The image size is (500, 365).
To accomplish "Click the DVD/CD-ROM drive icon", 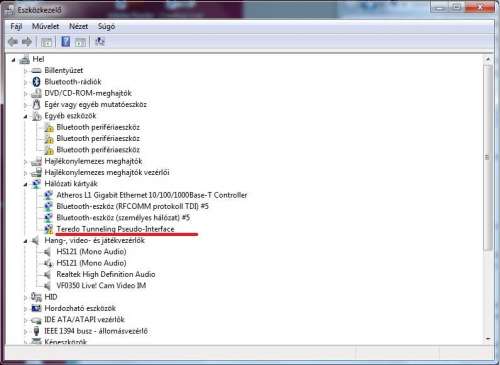I will coord(36,93).
